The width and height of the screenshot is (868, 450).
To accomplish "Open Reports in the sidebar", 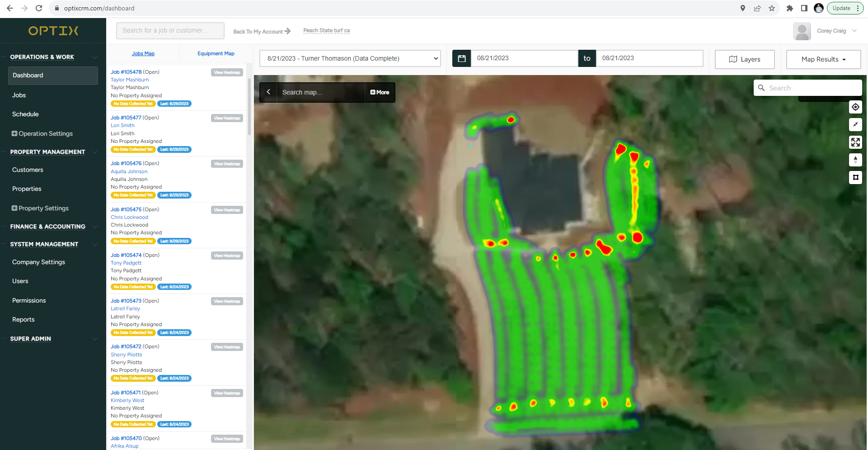I will (23, 319).
